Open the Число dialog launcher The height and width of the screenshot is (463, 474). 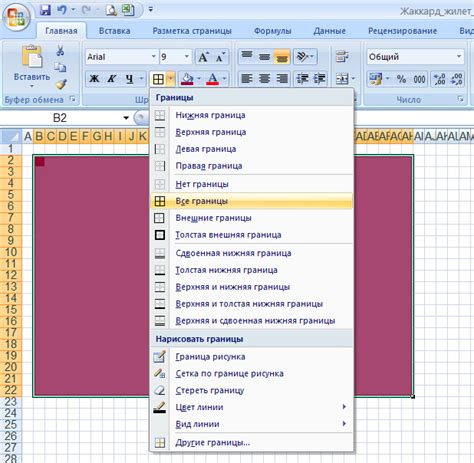coord(460,99)
